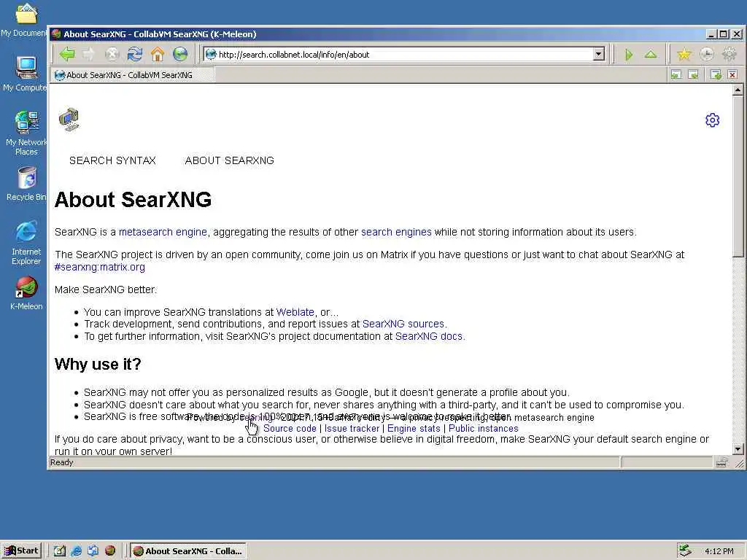Open the Home page icon
This screenshot has width=747, height=560.
pos(158,54)
